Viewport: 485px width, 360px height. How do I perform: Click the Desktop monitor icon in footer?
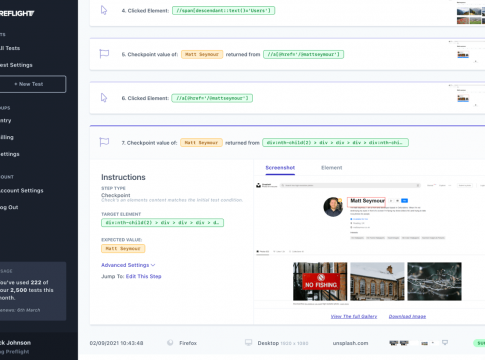[248, 343]
